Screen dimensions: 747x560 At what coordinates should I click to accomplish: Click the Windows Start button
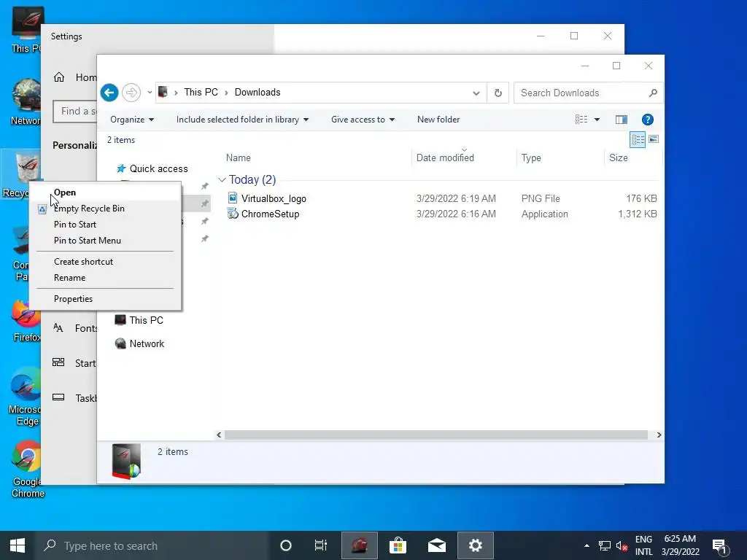click(18, 545)
